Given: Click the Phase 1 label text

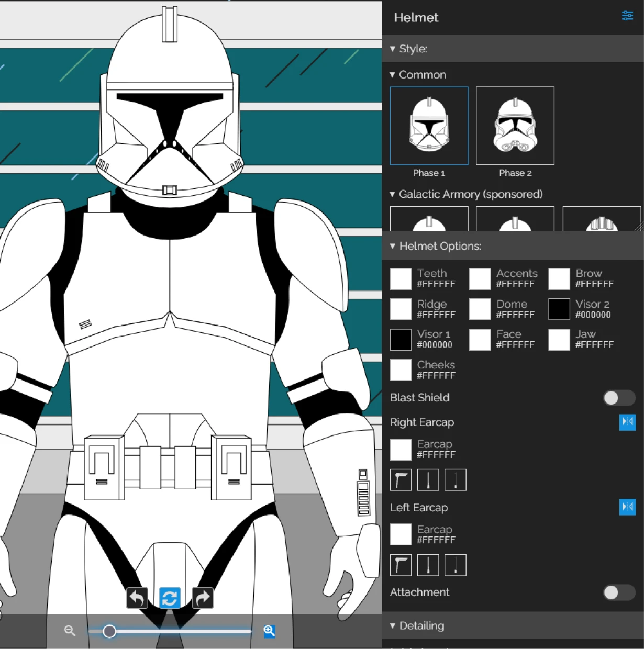Looking at the screenshot, I should tap(429, 173).
